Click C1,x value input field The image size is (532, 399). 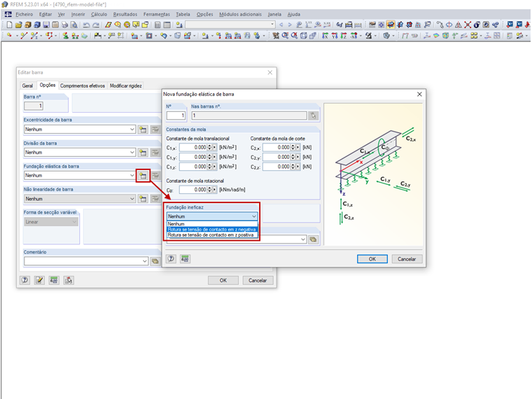tap(193, 147)
